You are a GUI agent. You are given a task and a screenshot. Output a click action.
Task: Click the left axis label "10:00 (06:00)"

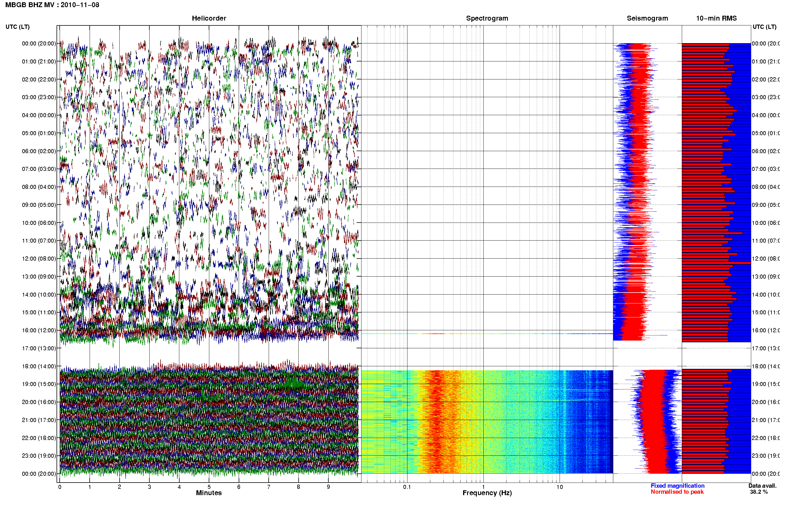(x=39, y=223)
